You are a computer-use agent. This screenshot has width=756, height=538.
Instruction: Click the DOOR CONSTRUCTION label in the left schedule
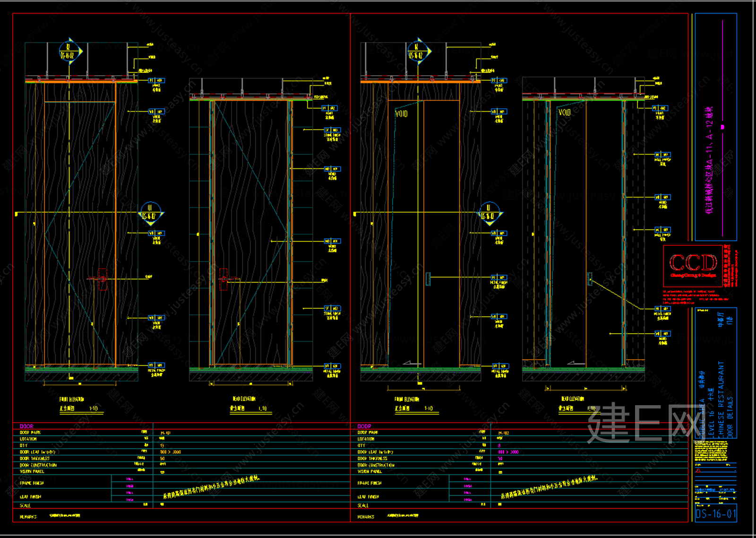point(38,465)
